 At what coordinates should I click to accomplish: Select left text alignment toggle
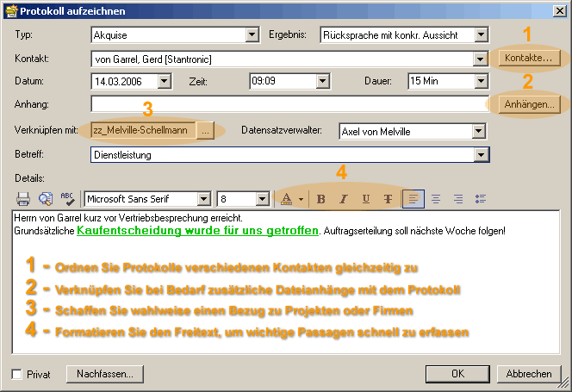pyautogui.click(x=413, y=199)
